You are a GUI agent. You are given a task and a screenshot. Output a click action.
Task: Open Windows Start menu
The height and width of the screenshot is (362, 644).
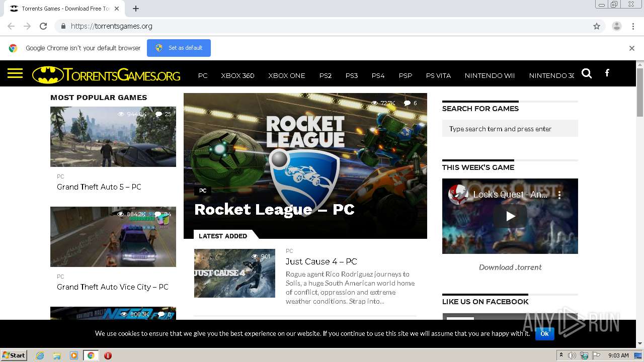click(14, 355)
